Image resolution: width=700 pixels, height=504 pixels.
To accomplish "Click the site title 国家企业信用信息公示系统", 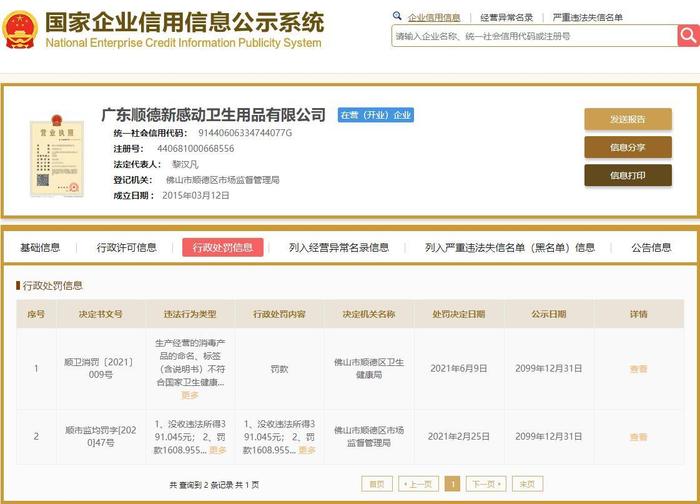I will (x=184, y=22).
